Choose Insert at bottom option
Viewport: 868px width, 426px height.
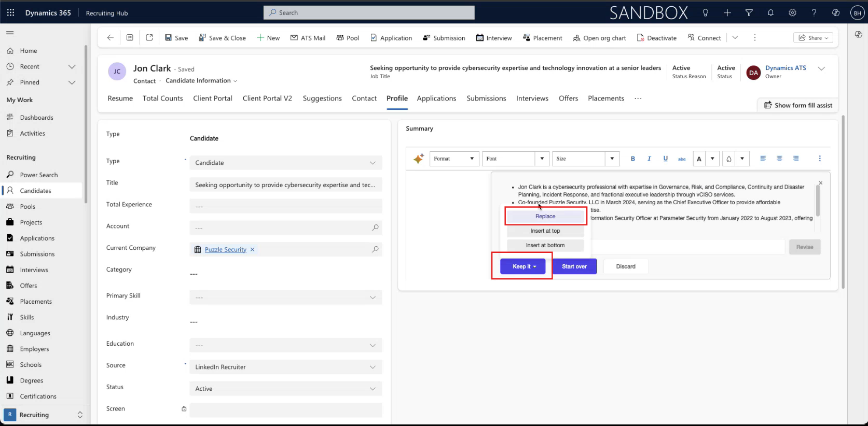coord(545,245)
